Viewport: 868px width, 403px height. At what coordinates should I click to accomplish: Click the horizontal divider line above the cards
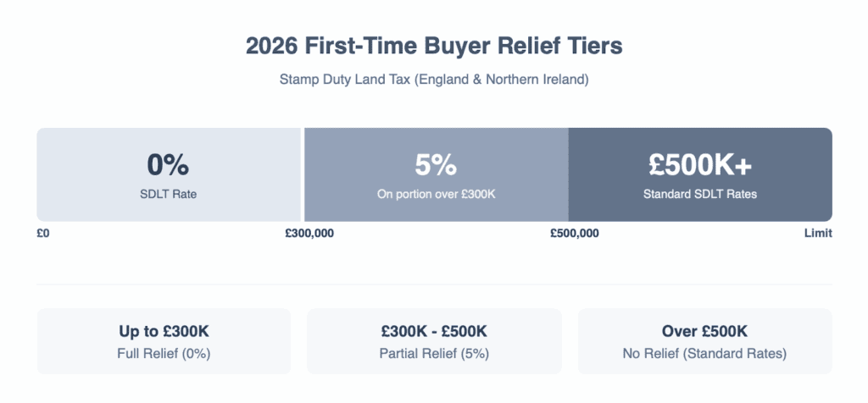434,285
